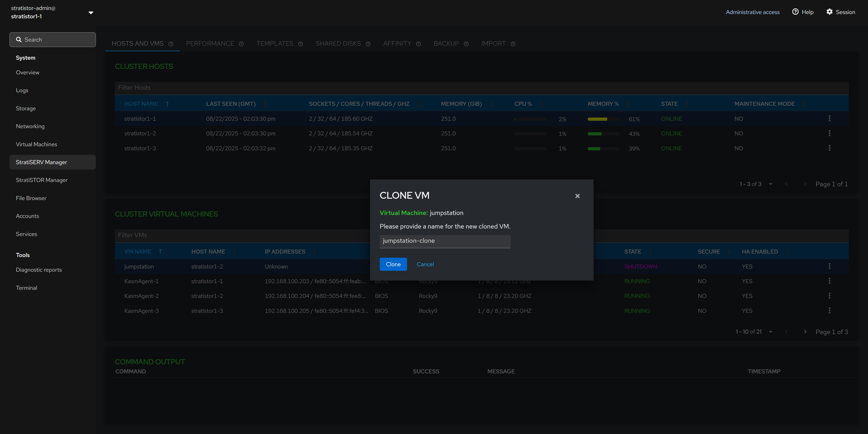
Task: Open StratiSTOR Manager in sidebar
Action: coord(42,180)
